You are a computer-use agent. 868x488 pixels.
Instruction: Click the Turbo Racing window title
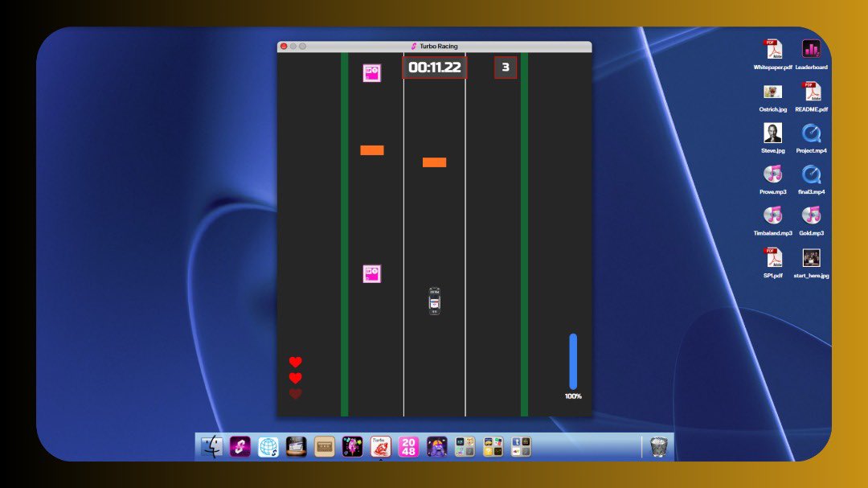coord(438,47)
